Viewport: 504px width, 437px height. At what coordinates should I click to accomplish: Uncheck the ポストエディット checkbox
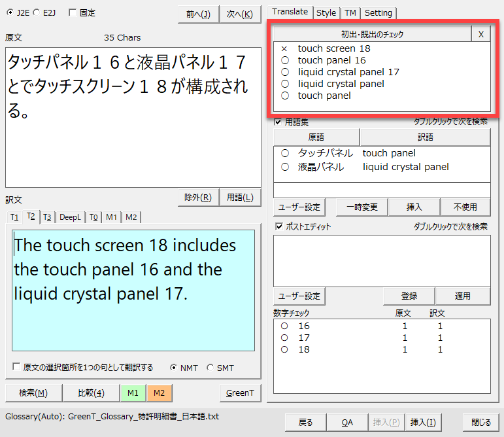278,226
